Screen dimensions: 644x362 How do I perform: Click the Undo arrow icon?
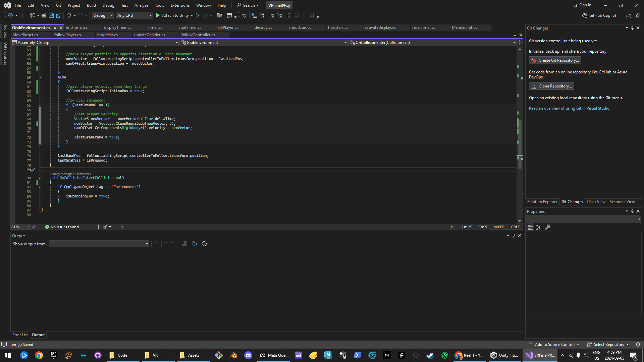click(x=68, y=15)
